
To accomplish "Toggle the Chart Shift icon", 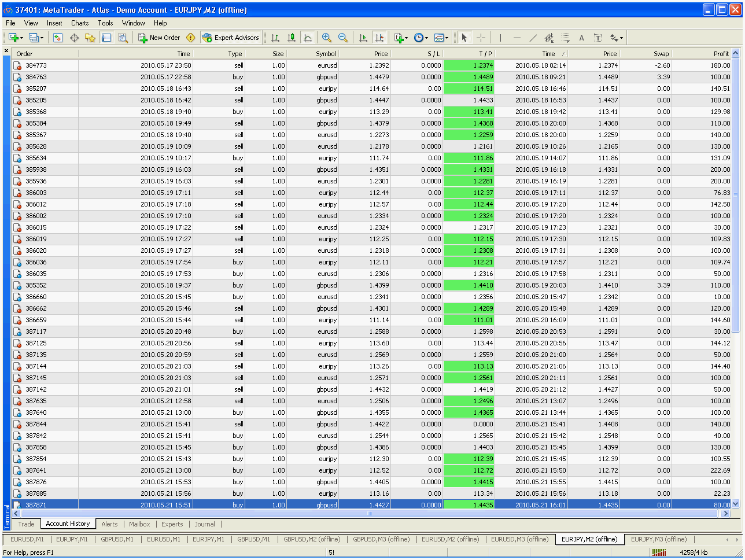I will 379,38.
